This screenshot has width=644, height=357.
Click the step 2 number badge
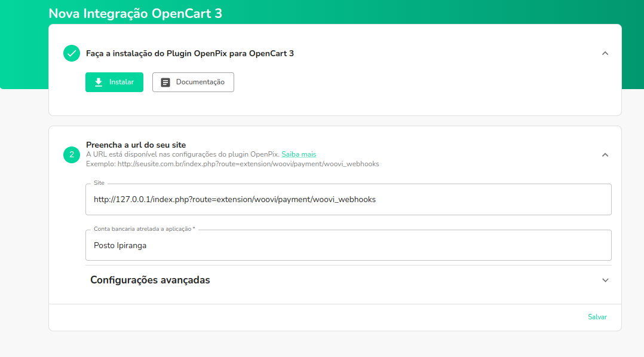click(72, 155)
